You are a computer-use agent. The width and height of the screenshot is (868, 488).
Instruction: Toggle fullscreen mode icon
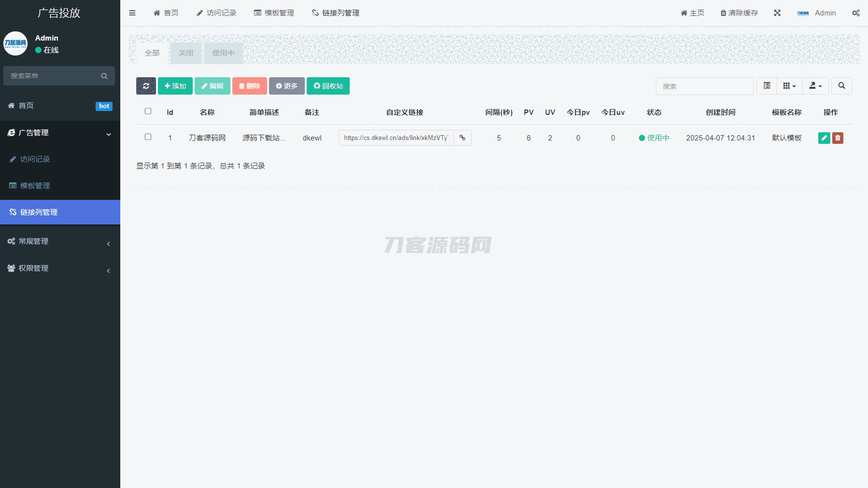click(777, 13)
